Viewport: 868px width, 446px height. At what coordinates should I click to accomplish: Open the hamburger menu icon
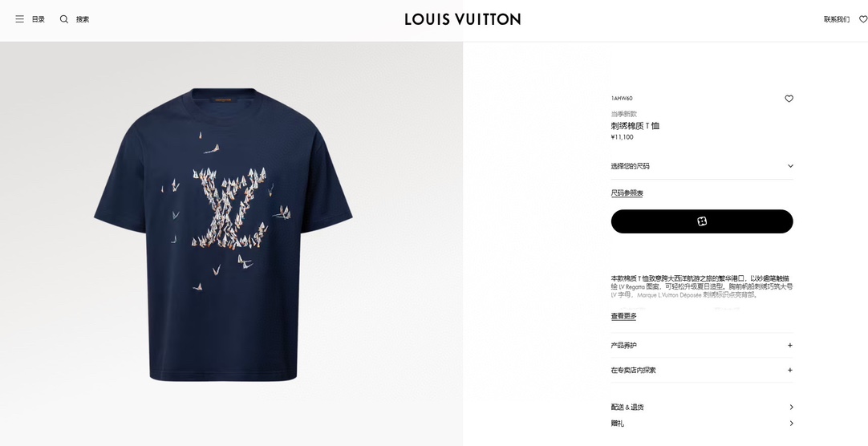click(19, 19)
